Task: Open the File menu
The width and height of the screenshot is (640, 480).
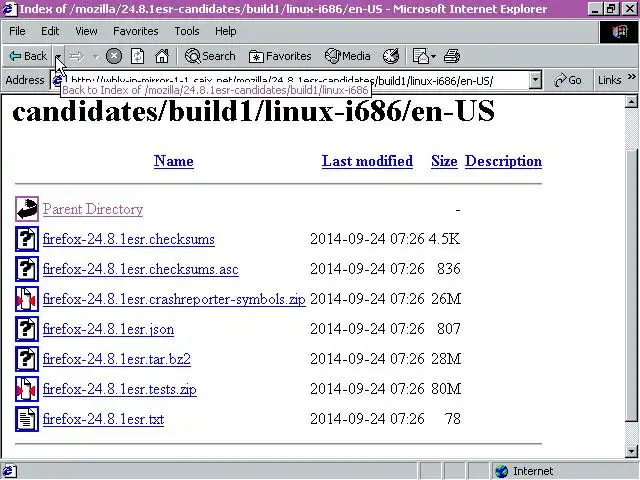Action: [17, 31]
